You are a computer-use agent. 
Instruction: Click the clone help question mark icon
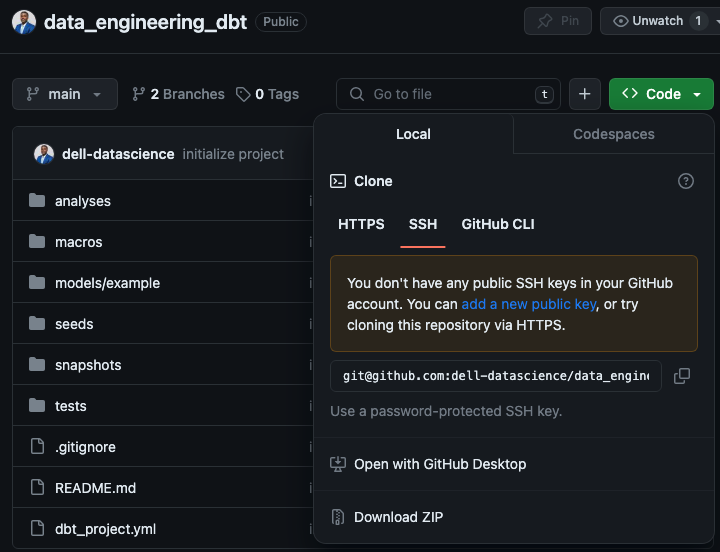(x=686, y=181)
